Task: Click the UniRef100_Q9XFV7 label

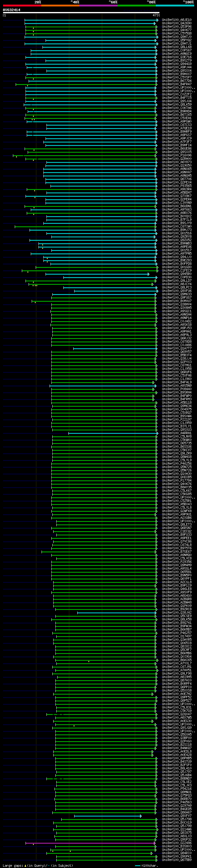Action: coord(177,816)
